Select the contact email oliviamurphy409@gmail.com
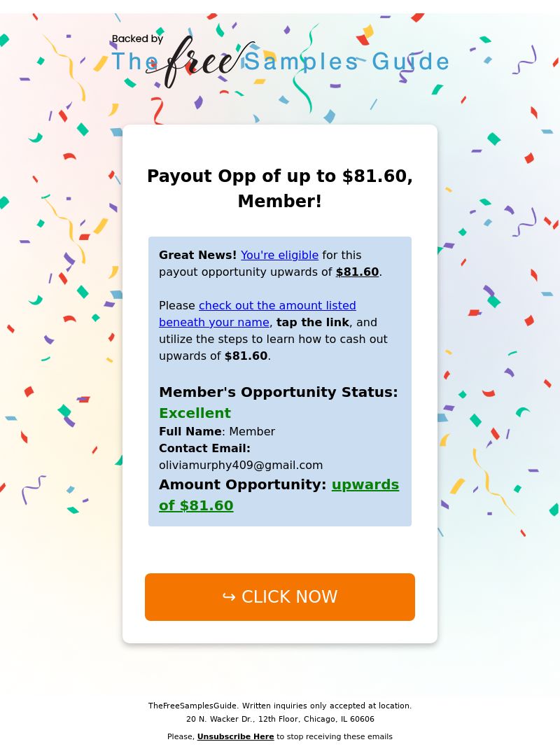This screenshot has height=749, width=560. tap(241, 465)
